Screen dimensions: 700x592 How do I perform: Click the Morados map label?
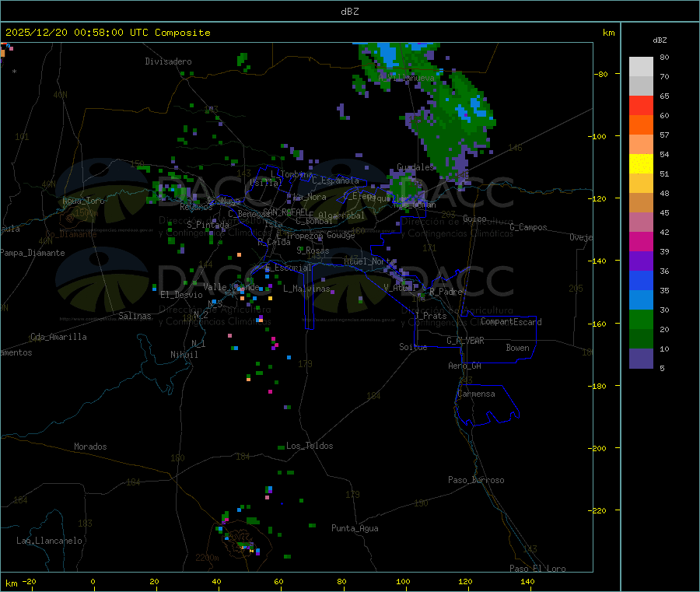pos(91,447)
